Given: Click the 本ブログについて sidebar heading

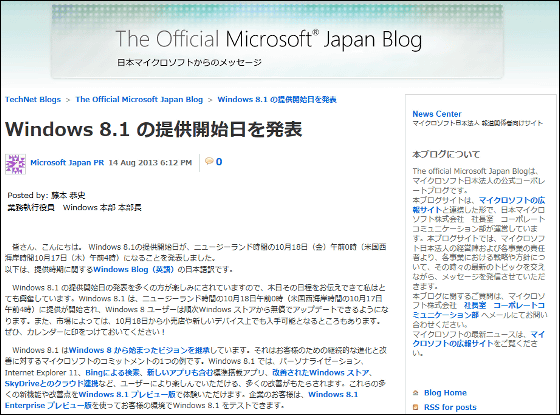Looking at the screenshot, I should (446, 154).
